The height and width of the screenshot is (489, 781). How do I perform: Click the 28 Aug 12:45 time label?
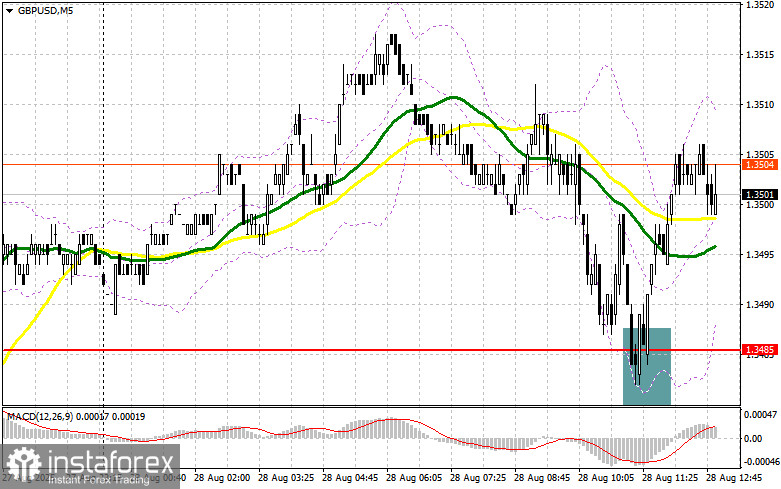[734, 478]
